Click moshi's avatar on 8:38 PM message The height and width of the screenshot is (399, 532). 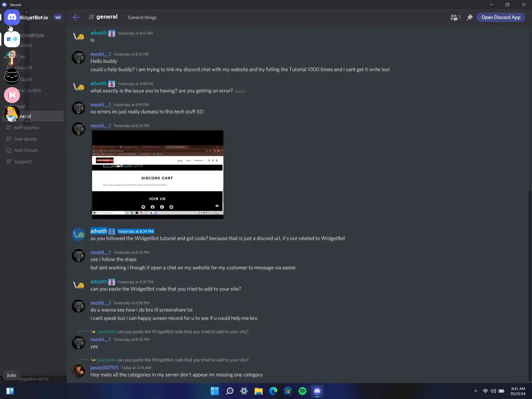(x=78, y=306)
